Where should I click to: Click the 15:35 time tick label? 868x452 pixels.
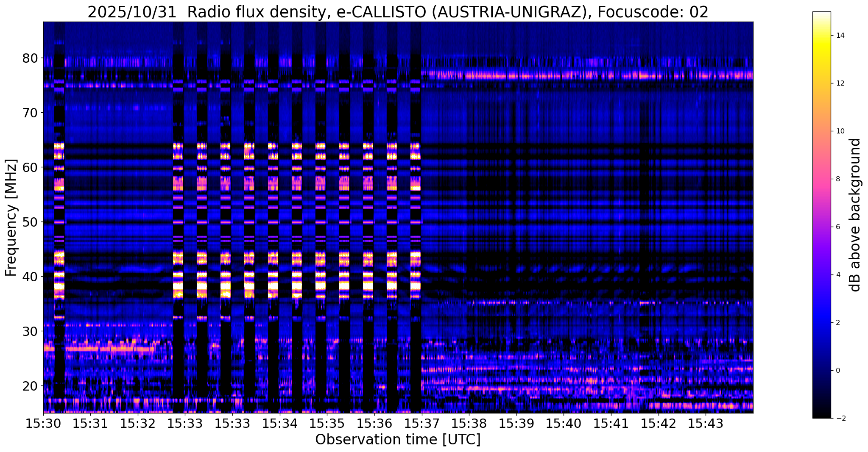tap(327, 423)
